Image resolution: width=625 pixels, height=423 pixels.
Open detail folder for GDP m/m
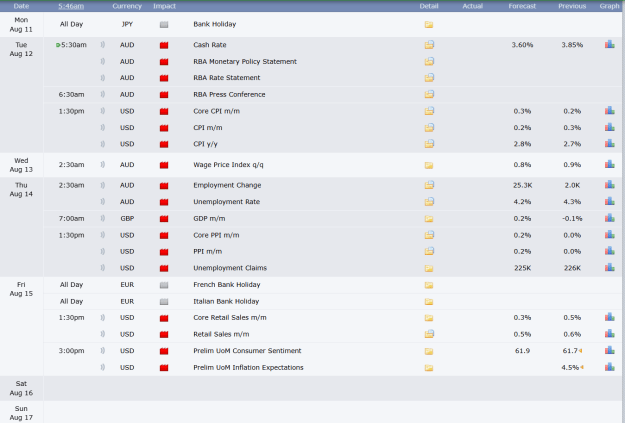point(429,219)
